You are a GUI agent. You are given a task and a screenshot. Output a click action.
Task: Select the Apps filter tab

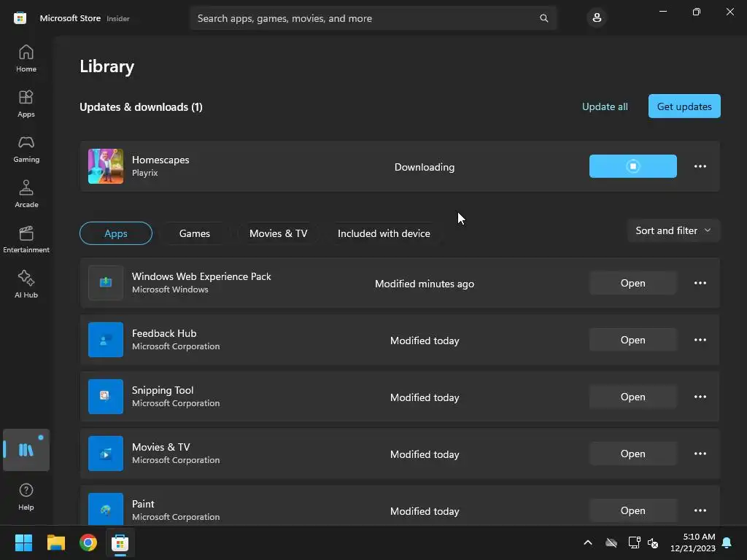point(116,233)
